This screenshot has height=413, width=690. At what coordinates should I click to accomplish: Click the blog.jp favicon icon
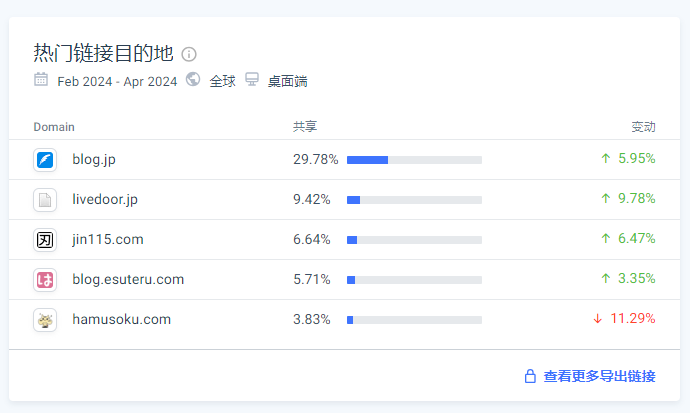(45, 160)
